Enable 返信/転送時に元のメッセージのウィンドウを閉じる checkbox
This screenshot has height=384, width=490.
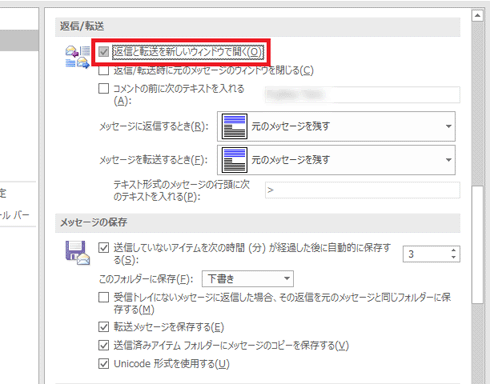(104, 70)
